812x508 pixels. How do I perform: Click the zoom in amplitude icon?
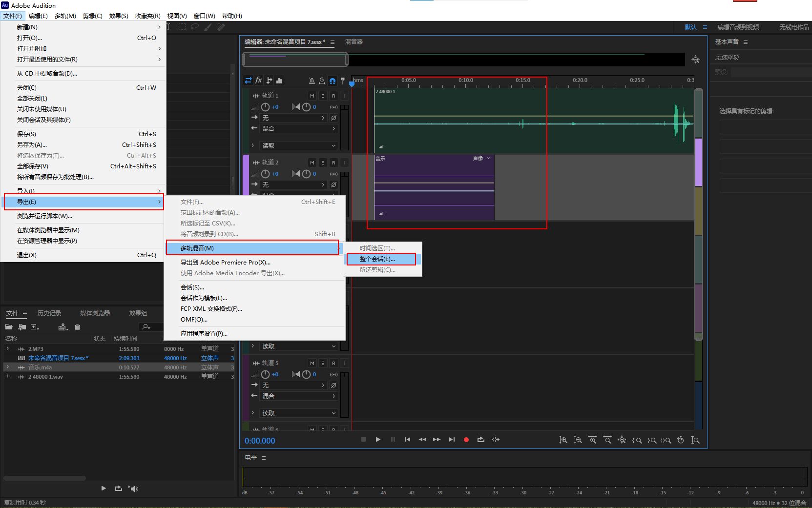pos(563,440)
